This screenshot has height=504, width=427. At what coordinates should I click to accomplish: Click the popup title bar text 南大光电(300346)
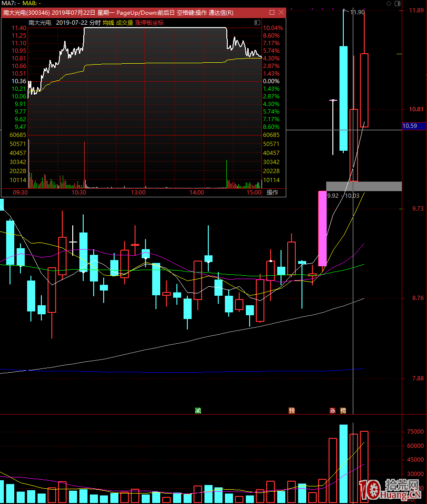(26, 12)
